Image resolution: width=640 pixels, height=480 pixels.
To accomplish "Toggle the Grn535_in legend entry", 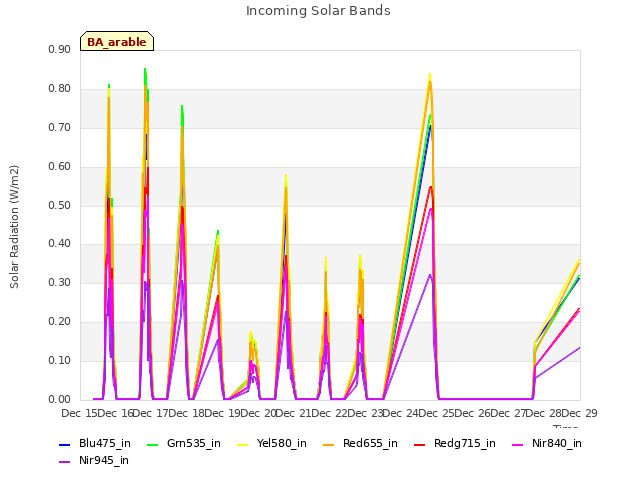I will (184, 444).
